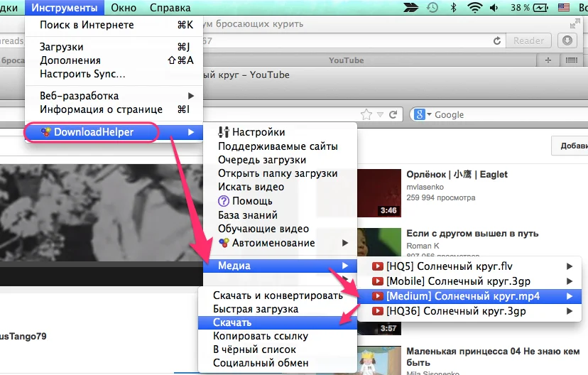Open the Справка menu

(170, 8)
